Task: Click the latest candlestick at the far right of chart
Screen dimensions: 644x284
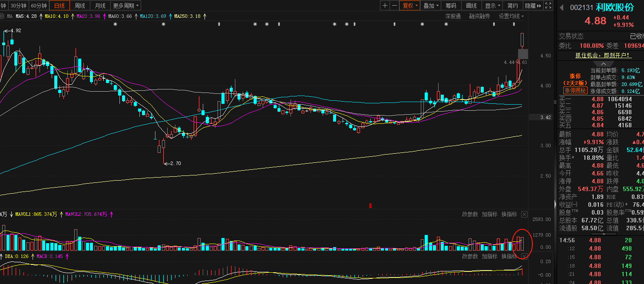Action: pos(522,40)
